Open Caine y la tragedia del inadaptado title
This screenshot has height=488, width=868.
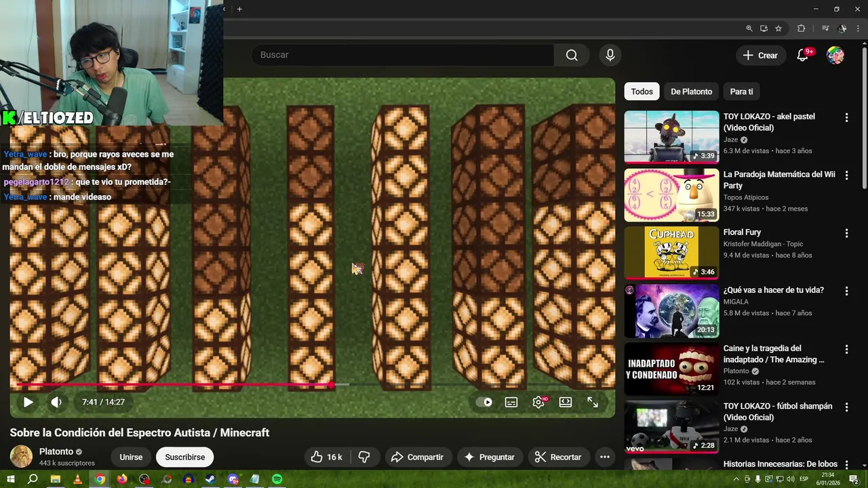pyautogui.click(x=774, y=354)
